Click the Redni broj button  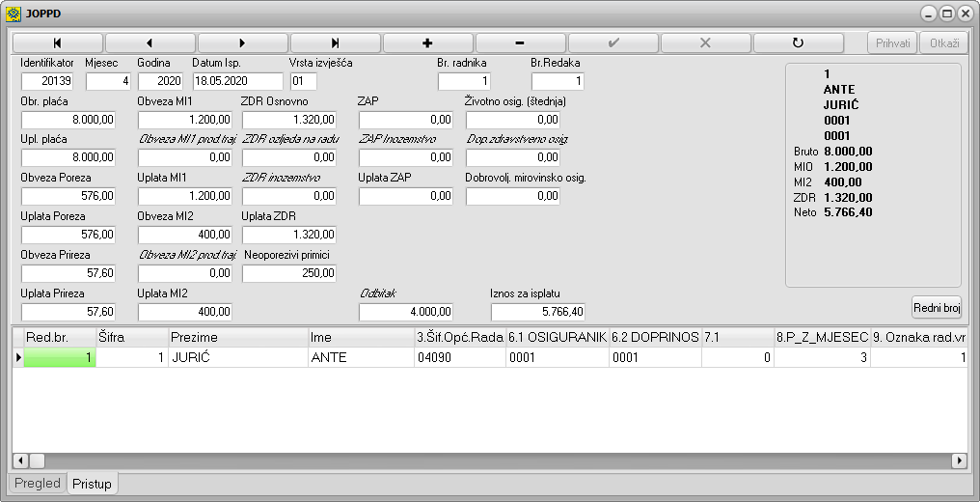click(937, 308)
